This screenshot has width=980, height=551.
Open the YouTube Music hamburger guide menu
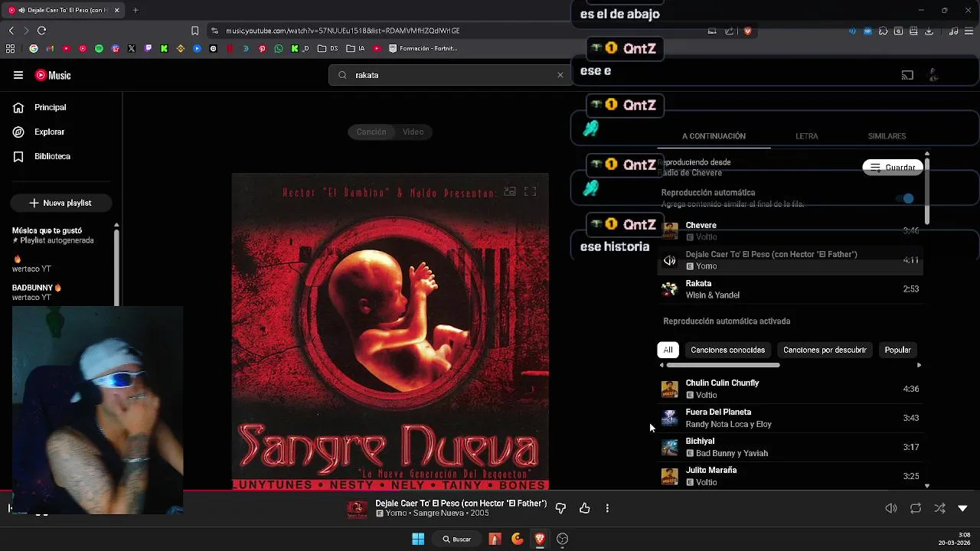tap(18, 75)
